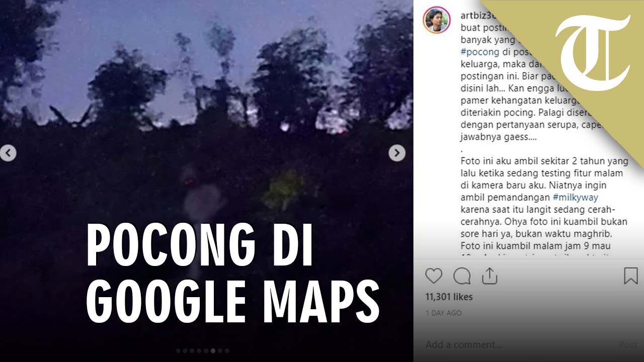Open the '1 DAY AGO' timestamp link
This screenshot has width=644, height=362.
pyautogui.click(x=443, y=313)
